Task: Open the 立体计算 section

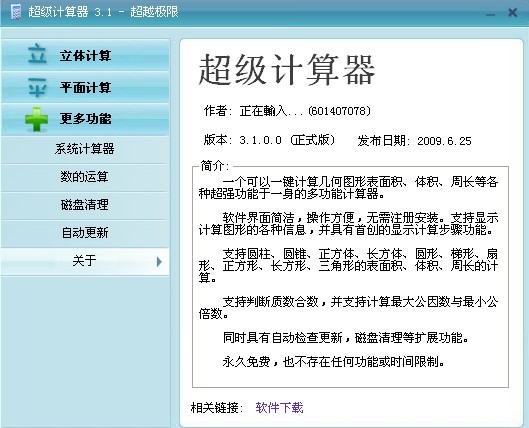Action: pos(85,55)
